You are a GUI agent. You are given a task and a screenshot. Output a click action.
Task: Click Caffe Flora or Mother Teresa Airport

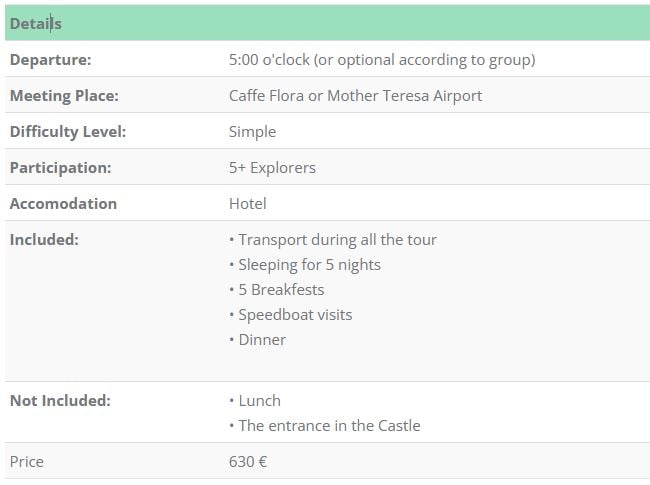click(355, 96)
